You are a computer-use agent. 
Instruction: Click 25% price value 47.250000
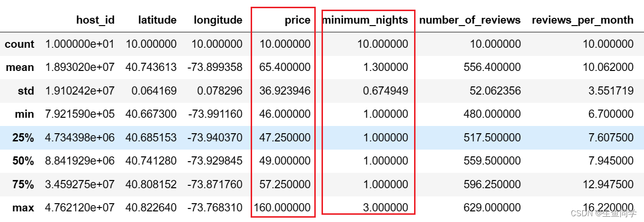pos(285,138)
